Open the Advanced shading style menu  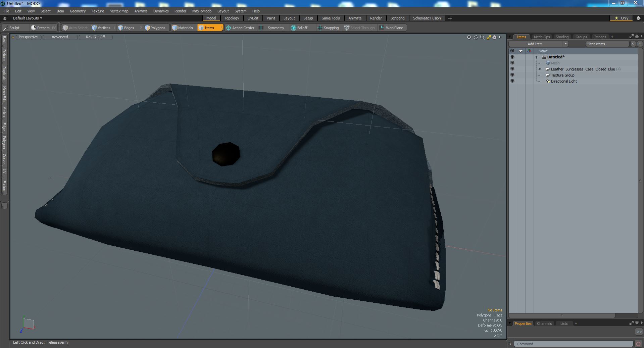(60, 37)
